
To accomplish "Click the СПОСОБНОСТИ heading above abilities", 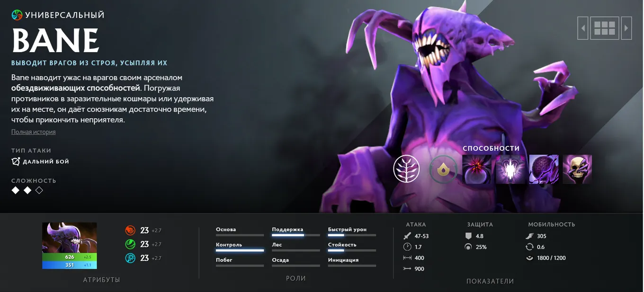I will point(491,148).
